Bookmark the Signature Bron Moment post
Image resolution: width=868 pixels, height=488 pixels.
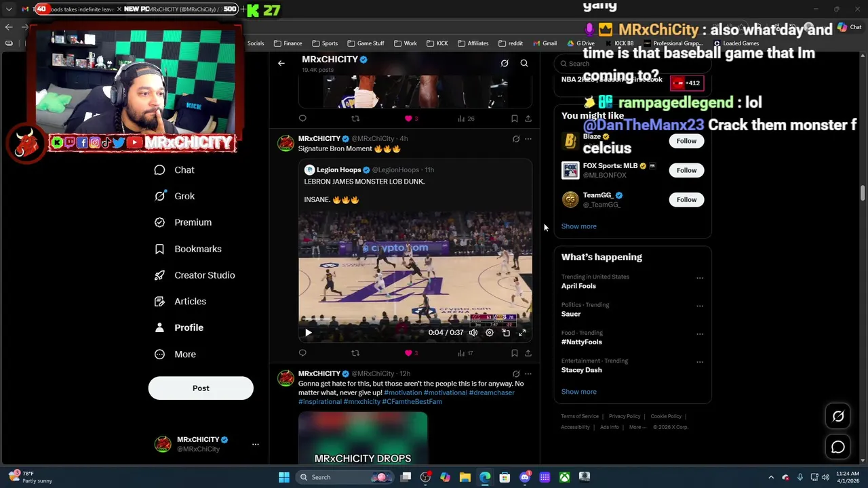515,353
